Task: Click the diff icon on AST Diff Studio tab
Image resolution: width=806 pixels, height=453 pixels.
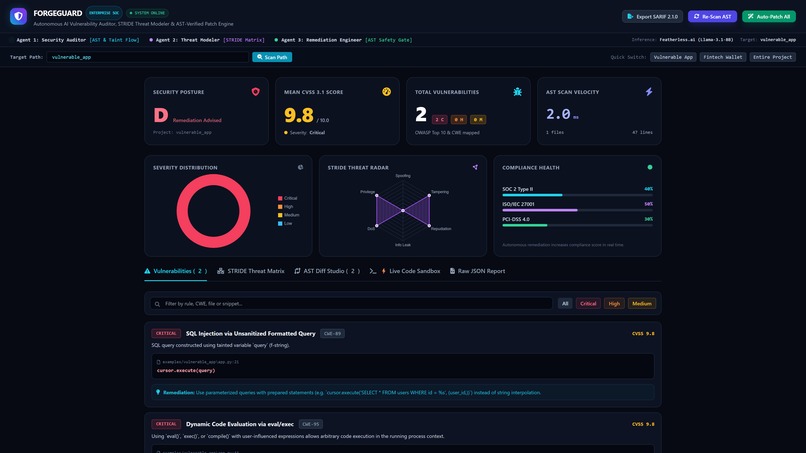Action: coord(297,271)
